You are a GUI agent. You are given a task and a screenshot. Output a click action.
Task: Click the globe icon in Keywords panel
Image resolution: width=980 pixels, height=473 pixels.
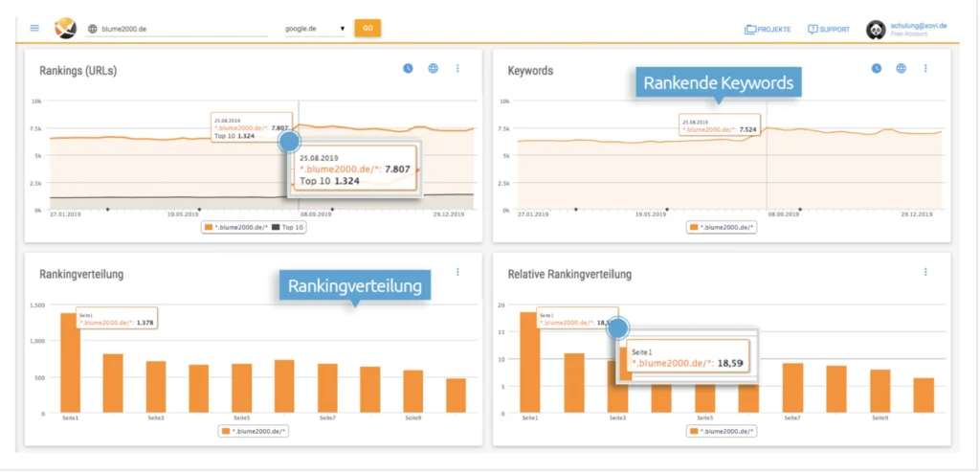pos(901,68)
